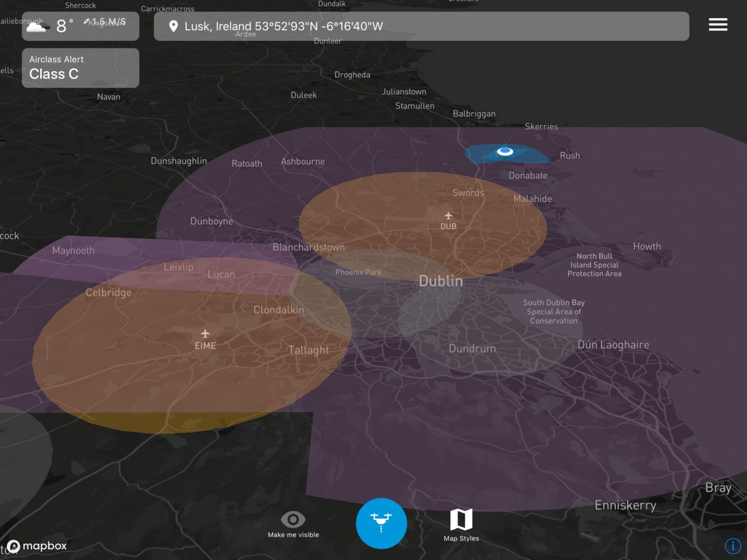Click the Leixlip label
Screen dimensions: 747x560
(178, 267)
